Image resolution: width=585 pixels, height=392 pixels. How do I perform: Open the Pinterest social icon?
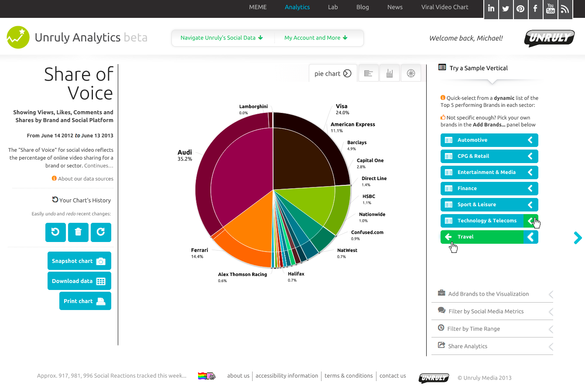520,9
